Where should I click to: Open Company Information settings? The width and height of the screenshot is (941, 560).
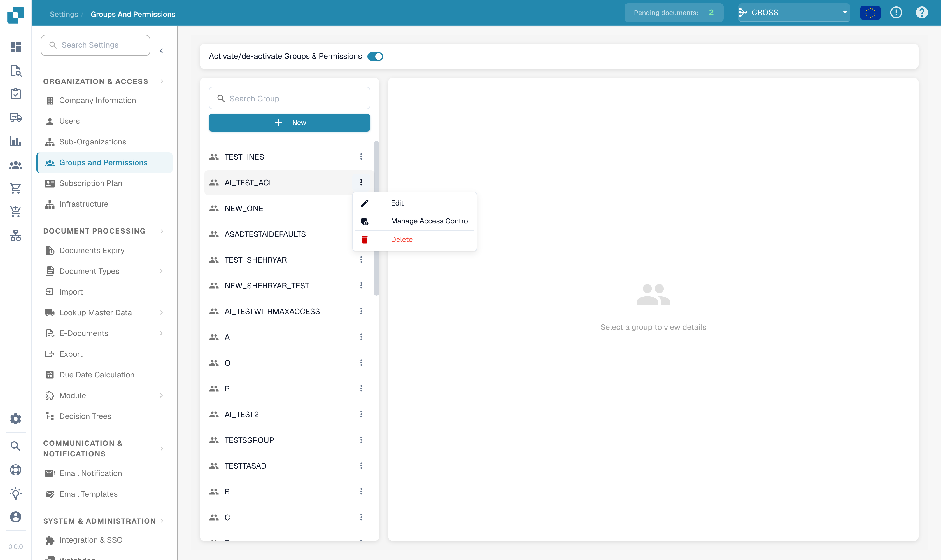104,100
